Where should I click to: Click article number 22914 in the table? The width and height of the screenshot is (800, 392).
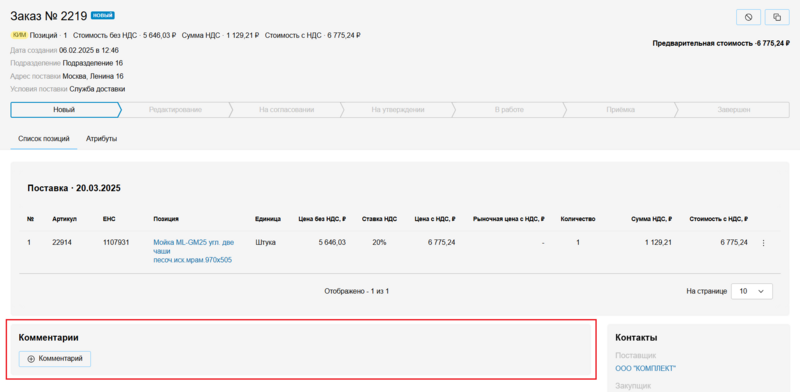click(62, 242)
